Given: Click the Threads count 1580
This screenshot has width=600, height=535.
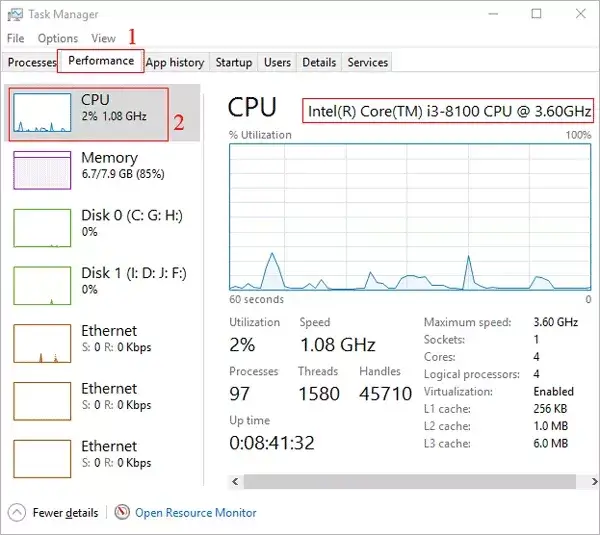Looking at the screenshot, I should tap(319, 393).
